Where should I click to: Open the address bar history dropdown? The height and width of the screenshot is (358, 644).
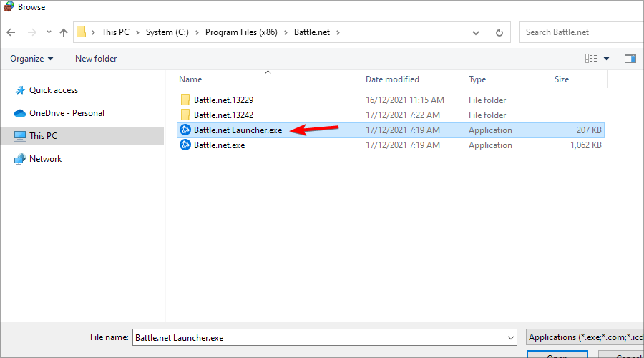pyautogui.click(x=476, y=32)
